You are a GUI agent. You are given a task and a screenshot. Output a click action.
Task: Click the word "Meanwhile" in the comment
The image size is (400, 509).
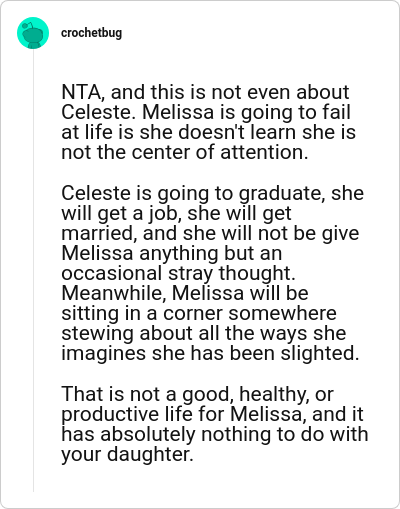[114, 293]
